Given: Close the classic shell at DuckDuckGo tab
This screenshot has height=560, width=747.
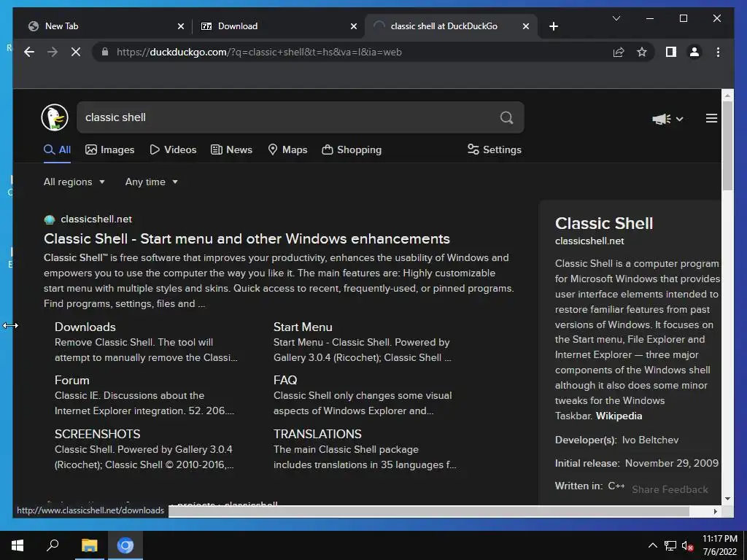Looking at the screenshot, I should pos(526,26).
